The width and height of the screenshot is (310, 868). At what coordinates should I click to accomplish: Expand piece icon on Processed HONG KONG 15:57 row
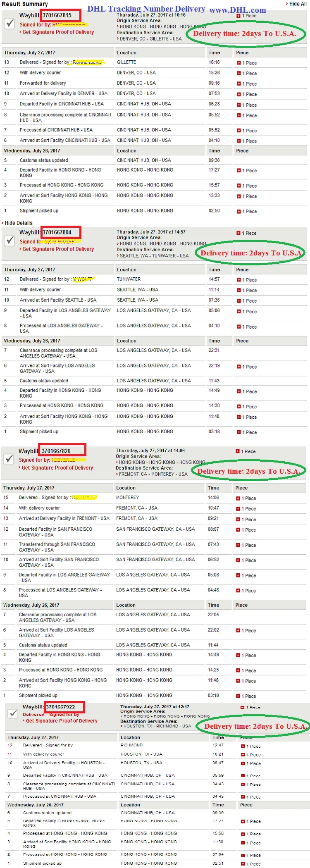pos(238,186)
